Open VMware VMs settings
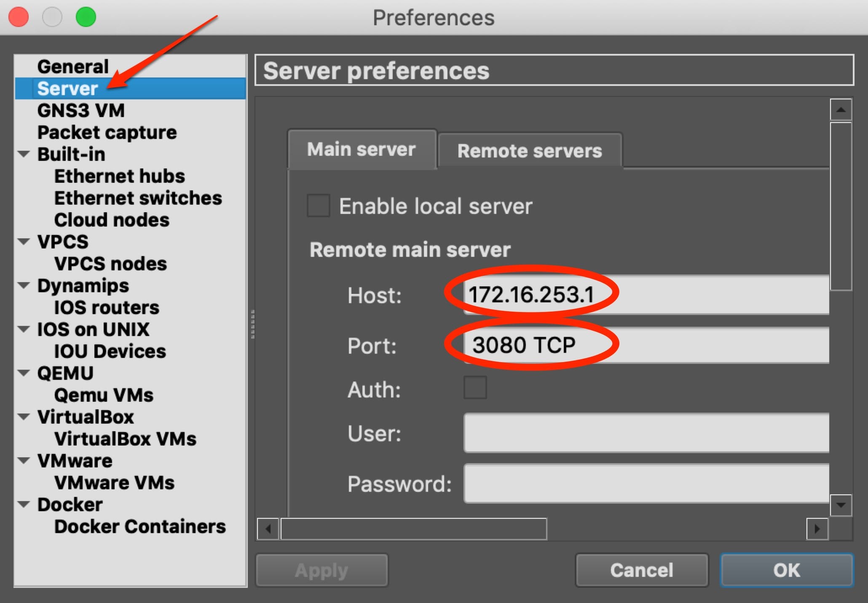 click(x=130, y=483)
